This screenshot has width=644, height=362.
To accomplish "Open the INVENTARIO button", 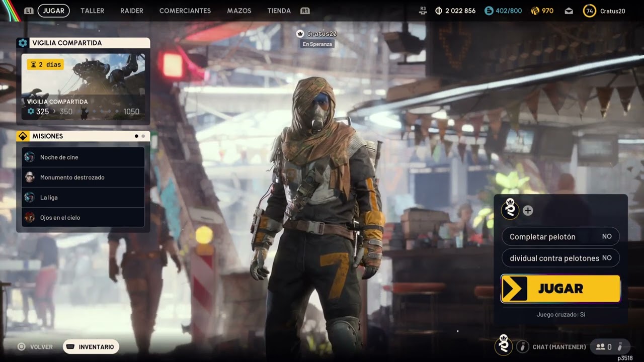I will click(91, 346).
